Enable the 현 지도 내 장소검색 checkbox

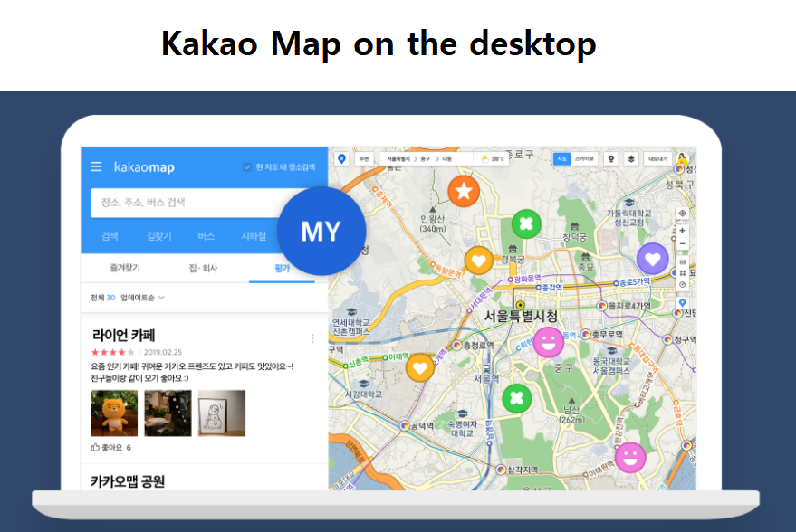pos(248,166)
